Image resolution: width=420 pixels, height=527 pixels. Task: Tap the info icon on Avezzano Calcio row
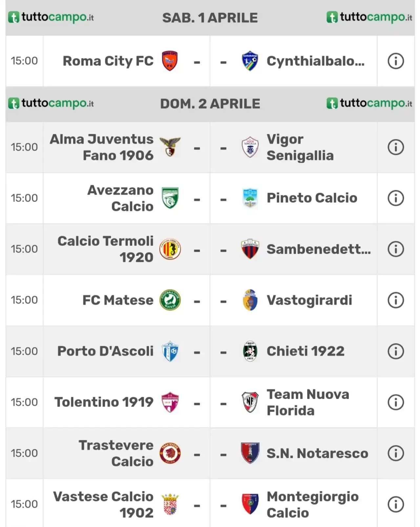(x=396, y=198)
